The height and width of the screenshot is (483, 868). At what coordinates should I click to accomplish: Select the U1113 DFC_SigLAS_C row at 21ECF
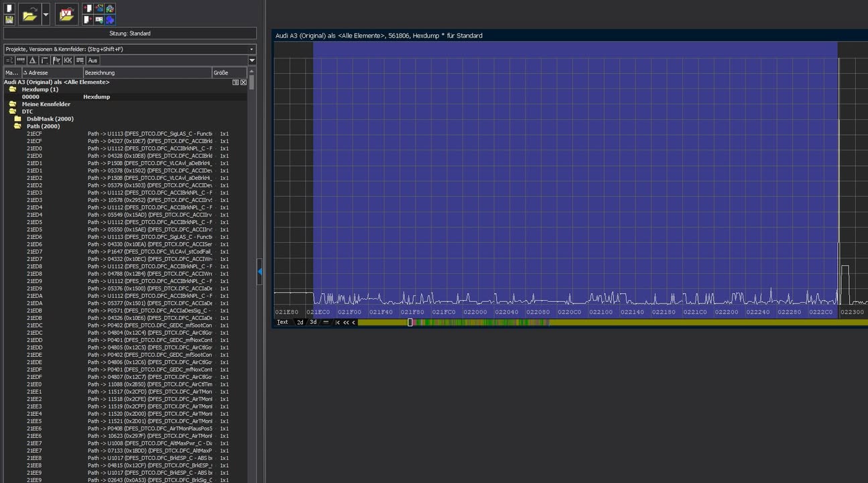(x=125, y=133)
